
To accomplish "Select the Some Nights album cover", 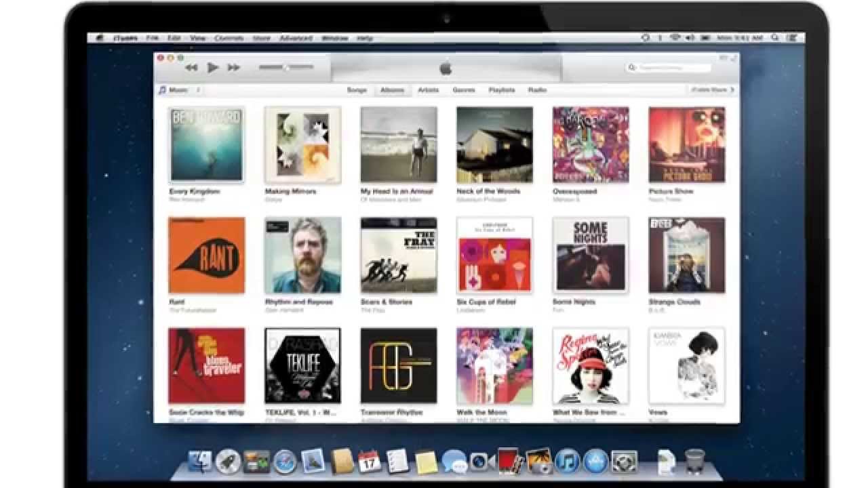I will [x=591, y=255].
